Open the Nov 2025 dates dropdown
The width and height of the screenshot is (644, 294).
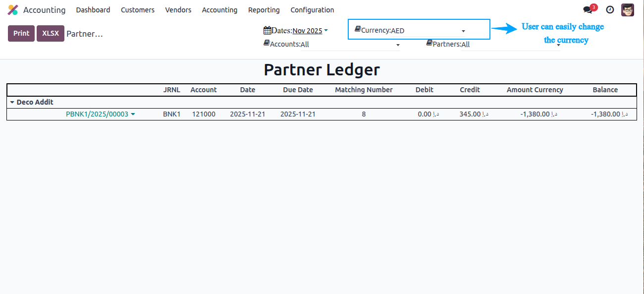[x=310, y=31]
